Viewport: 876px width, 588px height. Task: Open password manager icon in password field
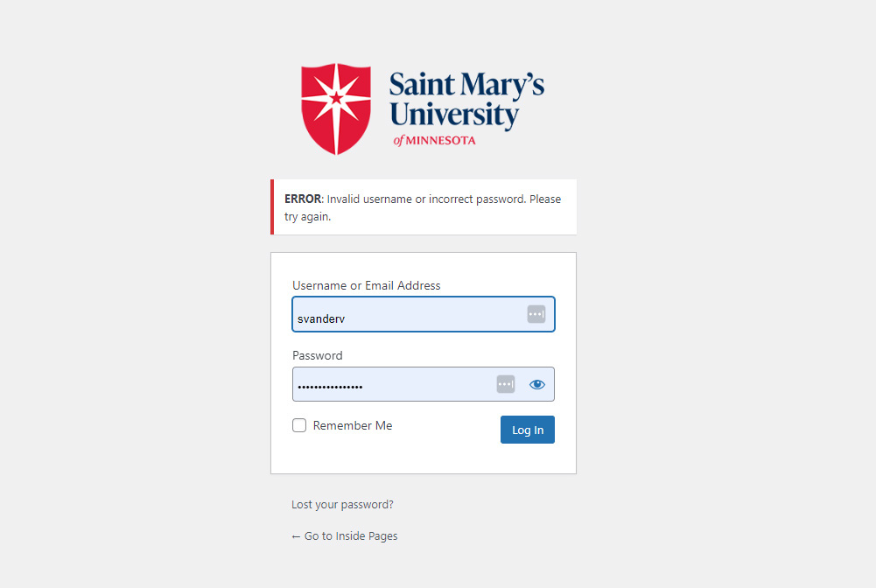tap(506, 384)
